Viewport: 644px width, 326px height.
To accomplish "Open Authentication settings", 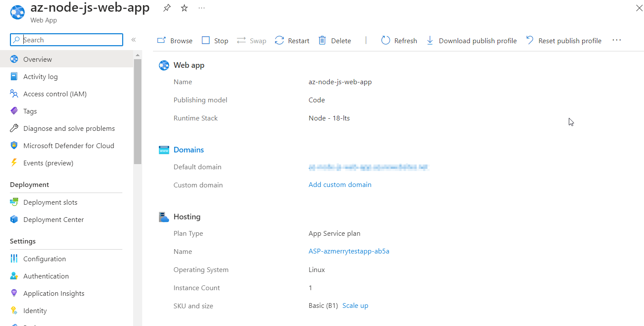I will 67,276.
